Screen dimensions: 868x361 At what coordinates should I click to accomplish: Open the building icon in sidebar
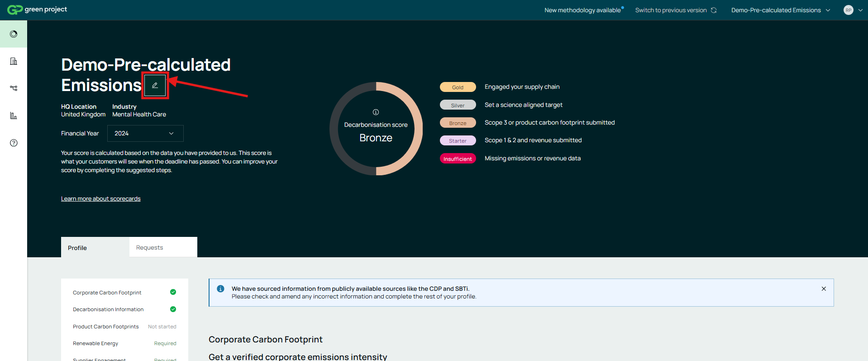[14, 61]
